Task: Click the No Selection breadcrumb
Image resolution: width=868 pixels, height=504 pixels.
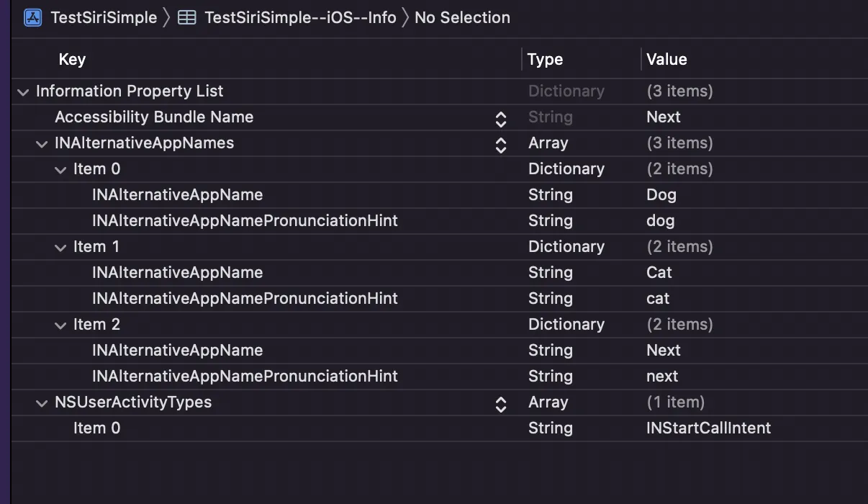Action: 462,17
